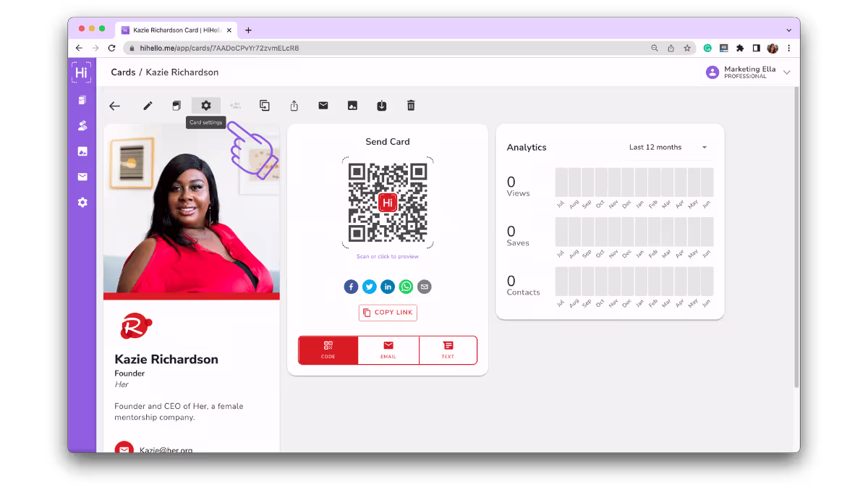The image size is (868, 490).
Task: Click the Scan or click to preview link
Action: 388,256
